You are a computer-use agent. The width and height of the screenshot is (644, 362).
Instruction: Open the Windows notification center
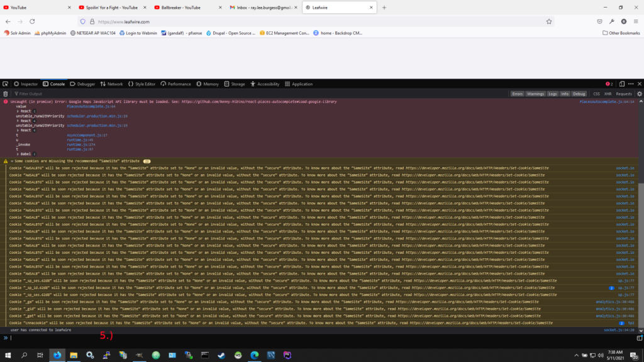point(634,355)
